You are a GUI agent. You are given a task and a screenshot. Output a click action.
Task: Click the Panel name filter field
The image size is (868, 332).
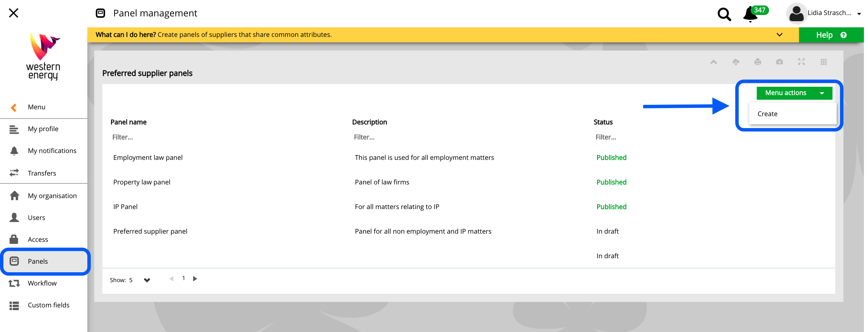click(205, 137)
